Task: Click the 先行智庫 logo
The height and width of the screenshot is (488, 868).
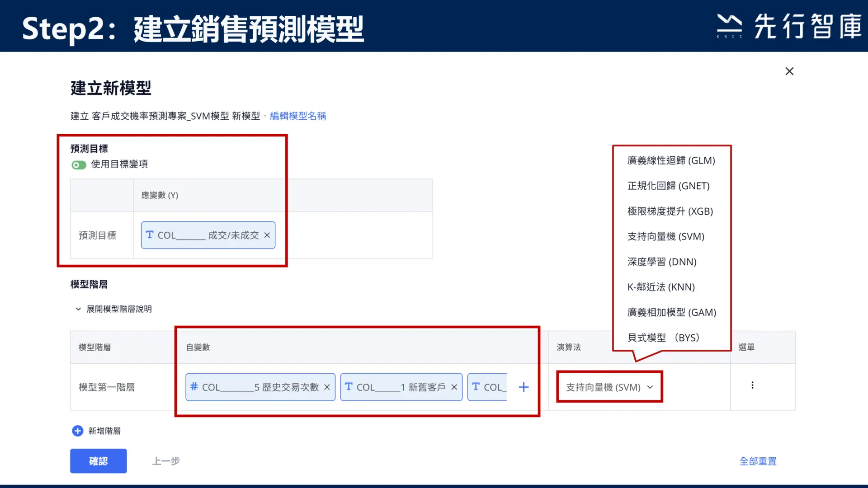Action: click(789, 26)
